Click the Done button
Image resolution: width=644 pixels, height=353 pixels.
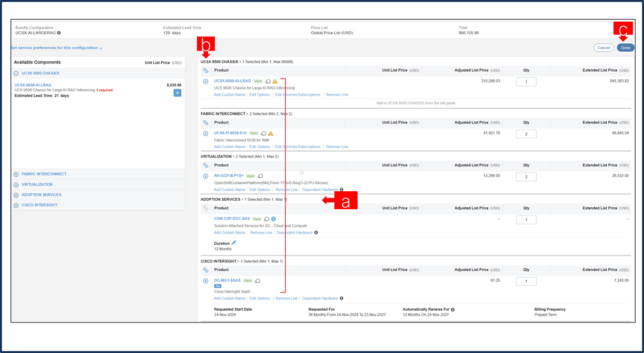click(625, 48)
